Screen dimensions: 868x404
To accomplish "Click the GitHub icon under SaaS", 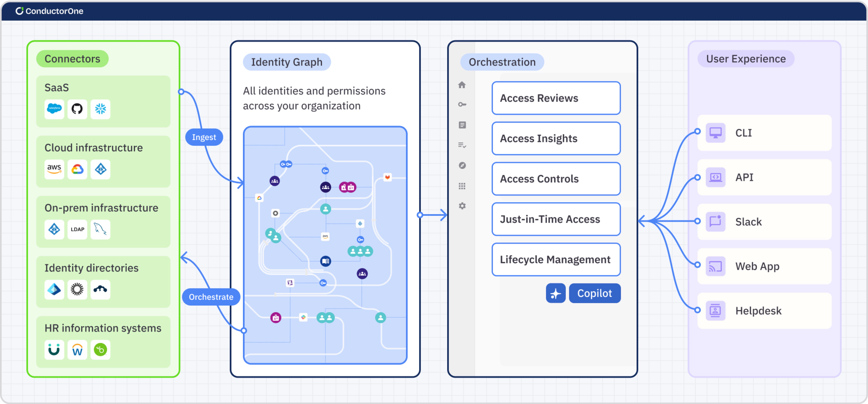I will (x=77, y=109).
